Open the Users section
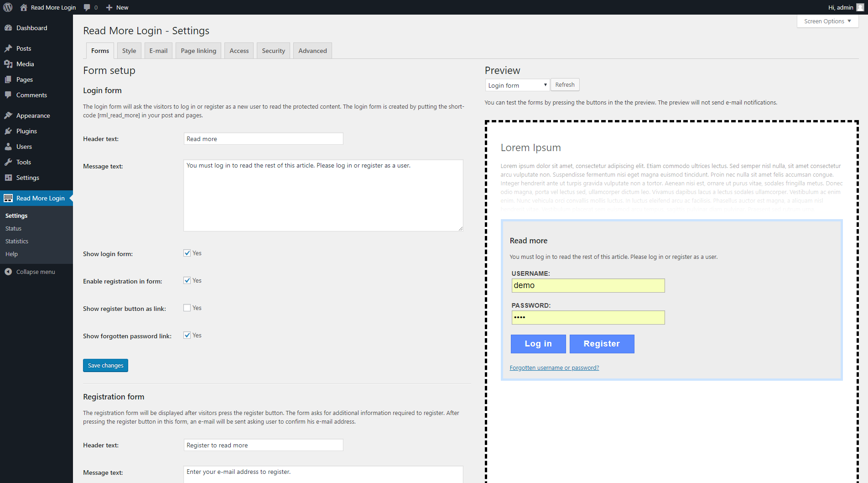The height and width of the screenshot is (483, 868). click(x=24, y=147)
